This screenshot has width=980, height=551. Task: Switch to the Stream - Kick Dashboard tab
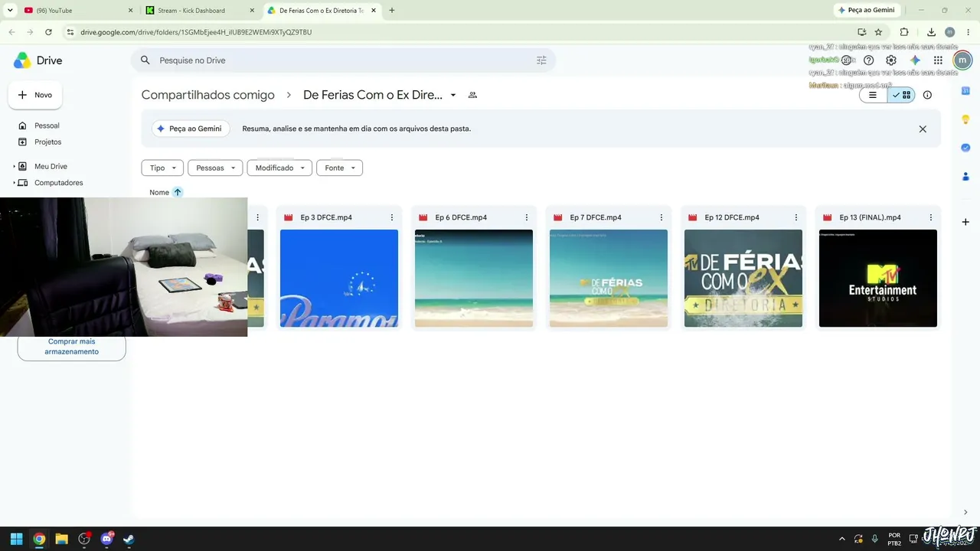coord(201,11)
